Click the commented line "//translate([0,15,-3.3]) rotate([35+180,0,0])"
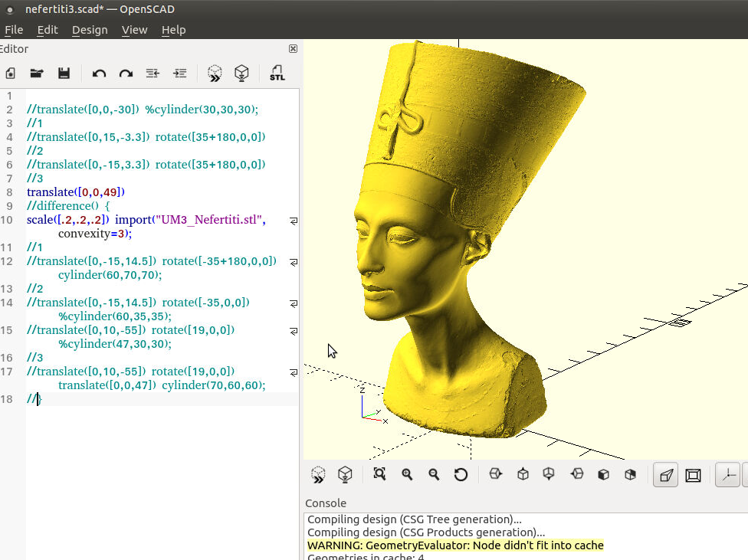The image size is (748, 560). pos(146,137)
